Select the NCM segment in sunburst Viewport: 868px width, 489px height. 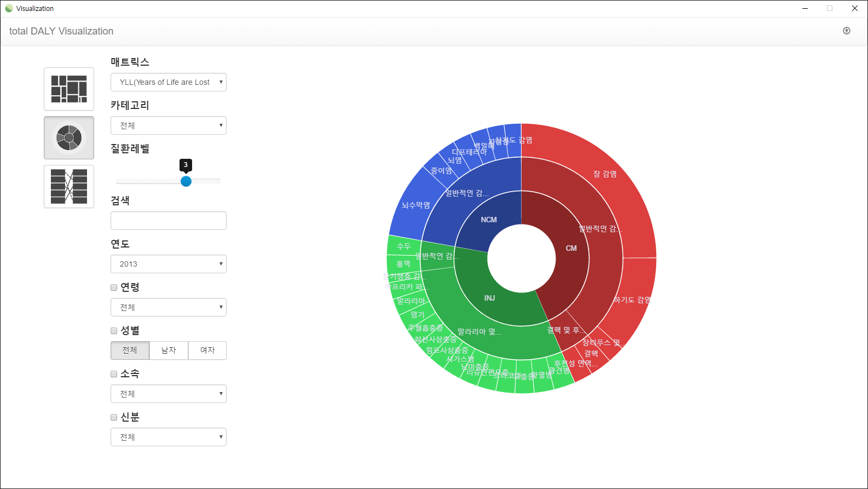[x=489, y=220]
